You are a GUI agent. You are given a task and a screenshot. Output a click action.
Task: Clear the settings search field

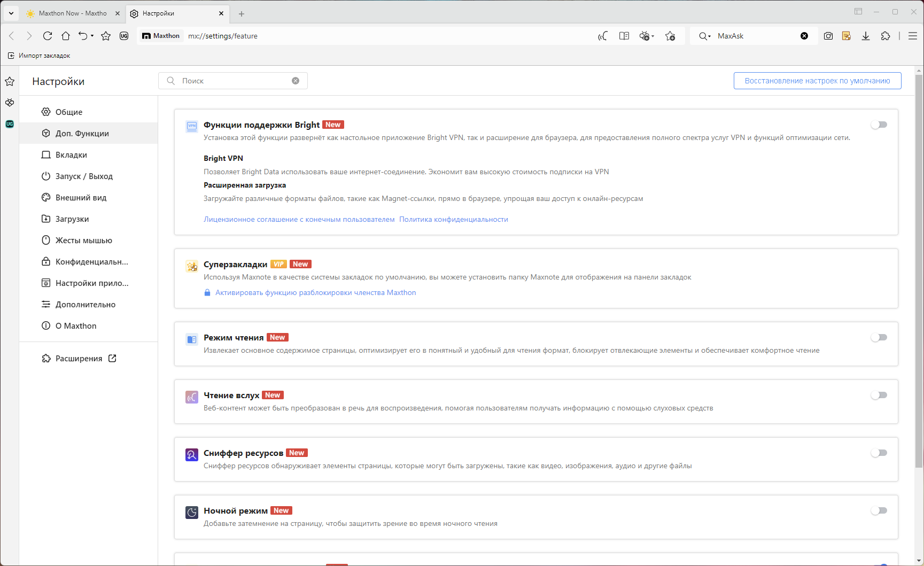point(296,81)
